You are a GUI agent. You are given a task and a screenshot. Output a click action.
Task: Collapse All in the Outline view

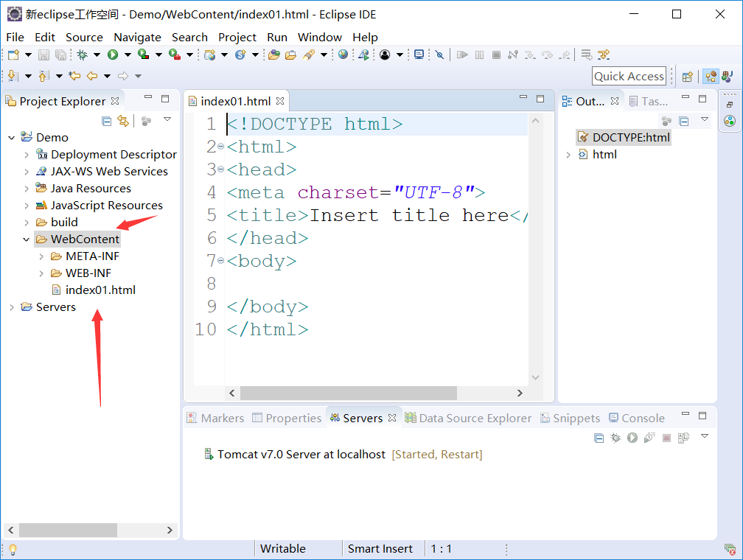(684, 122)
